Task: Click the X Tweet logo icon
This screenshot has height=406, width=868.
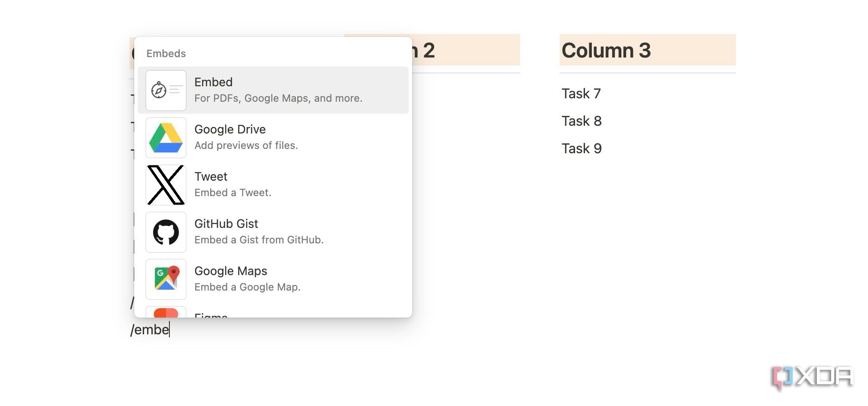Action: (x=166, y=185)
